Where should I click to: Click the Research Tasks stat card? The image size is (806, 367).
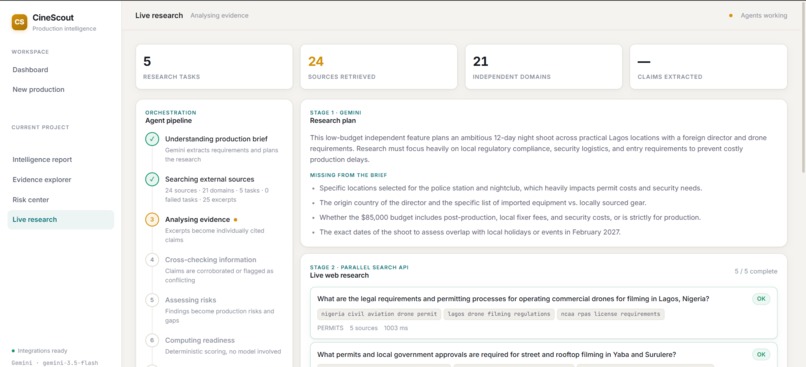tap(214, 67)
